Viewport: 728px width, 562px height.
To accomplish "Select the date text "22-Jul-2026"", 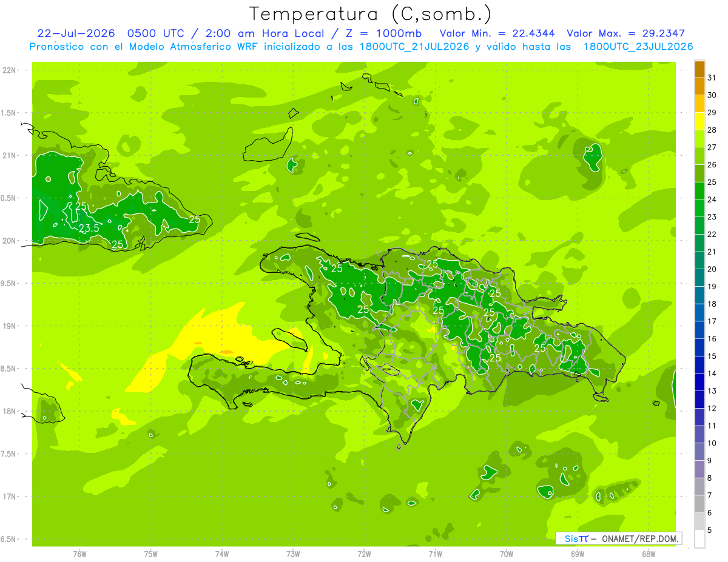I will [76, 33].
